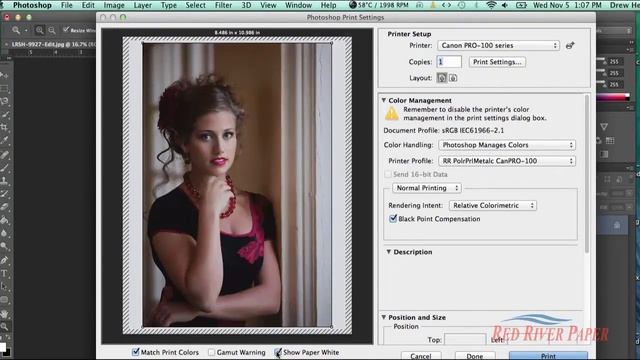Enable Gamut Warning checkbox
Screen dimensions: 640x360
pos(211,352)
